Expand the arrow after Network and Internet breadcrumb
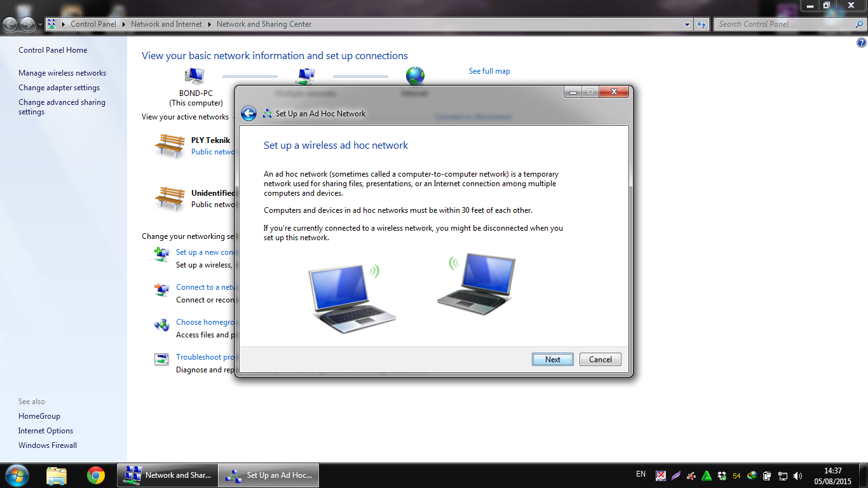Viewport: 868px width, 488px height. (x=209, y=24)
